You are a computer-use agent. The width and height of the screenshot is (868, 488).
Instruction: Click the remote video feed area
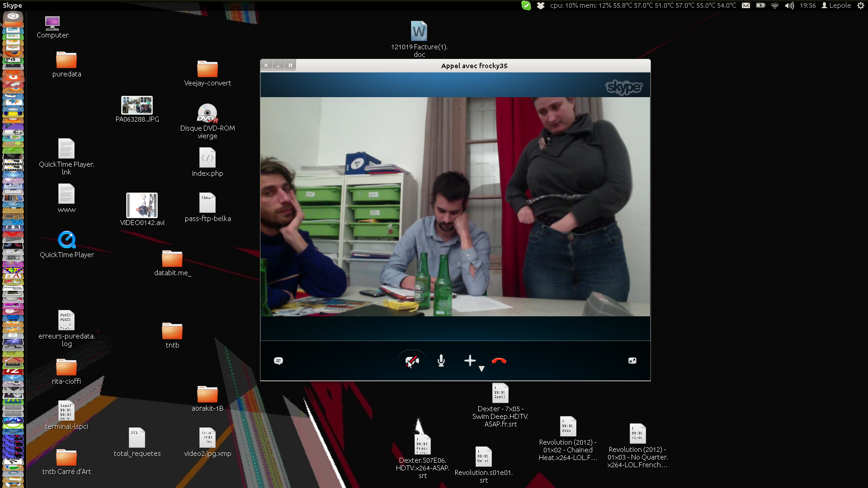[455, 206]
